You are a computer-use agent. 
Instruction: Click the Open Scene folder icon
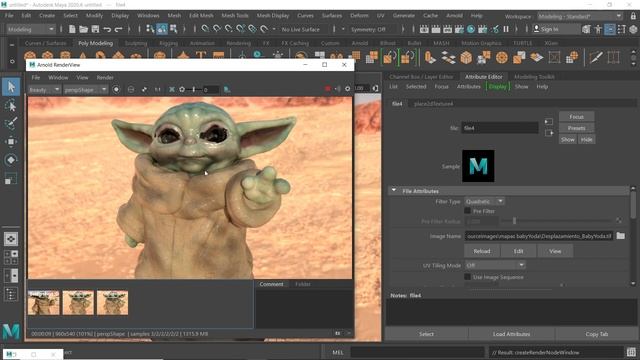pos(84,29)
